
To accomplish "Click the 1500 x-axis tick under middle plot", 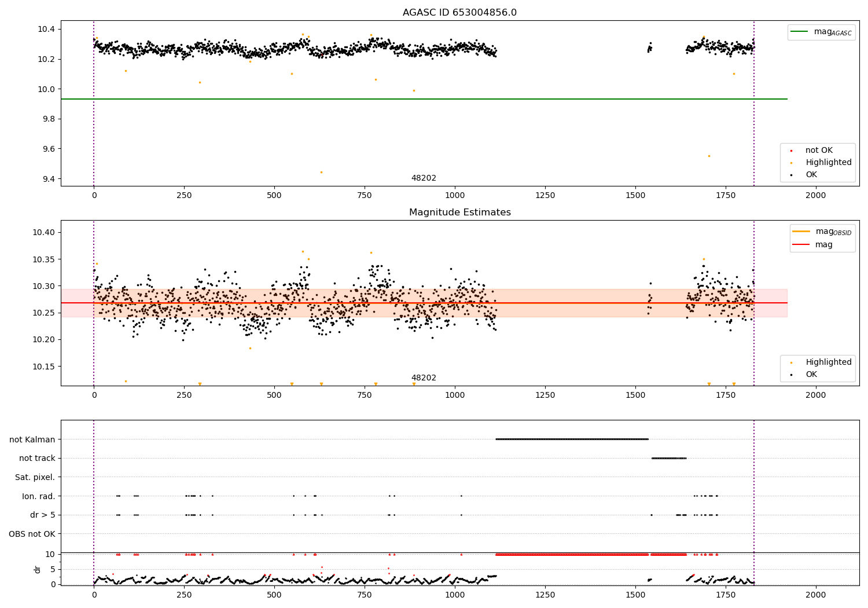I will (x=635, y=395).
